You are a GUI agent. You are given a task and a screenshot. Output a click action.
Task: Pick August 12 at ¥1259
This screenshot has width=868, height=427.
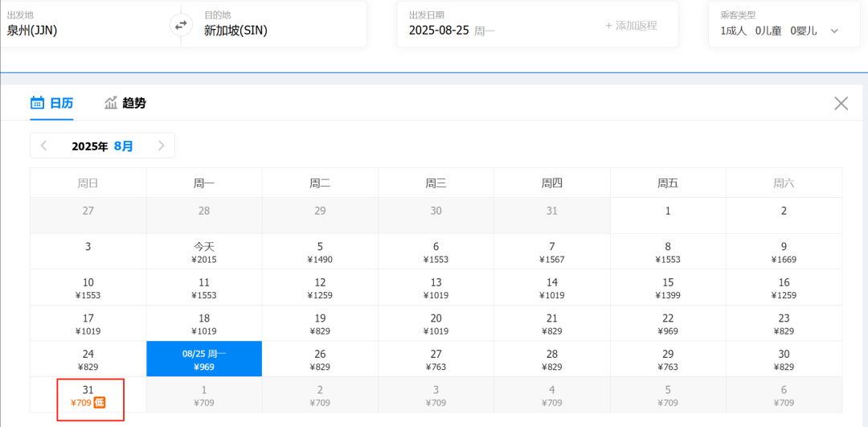[x=320, y=287]
